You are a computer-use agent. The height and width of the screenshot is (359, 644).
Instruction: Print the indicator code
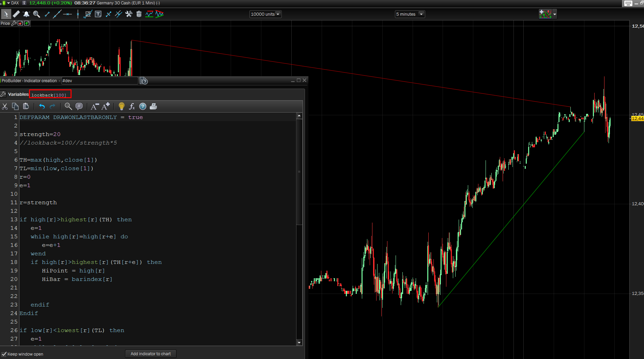[x=153, y=106]
